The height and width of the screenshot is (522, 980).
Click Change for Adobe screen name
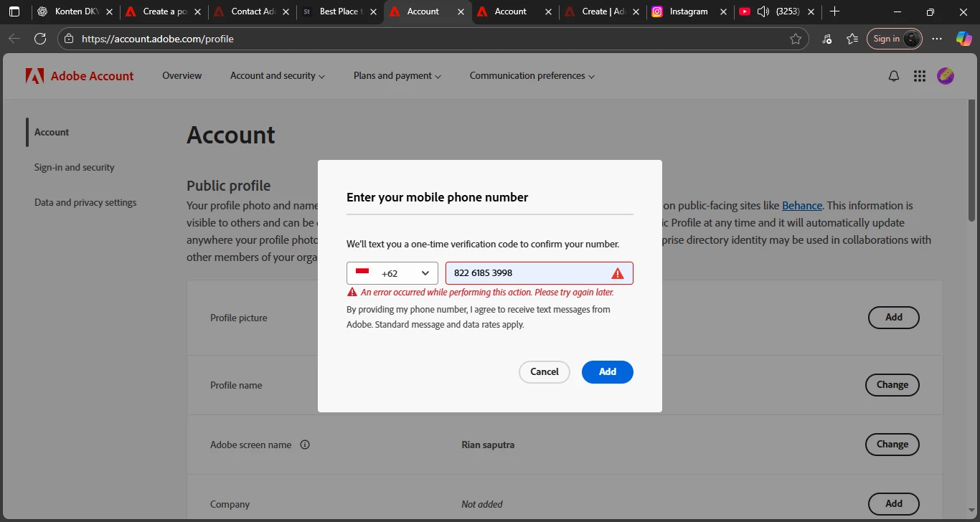892,445
